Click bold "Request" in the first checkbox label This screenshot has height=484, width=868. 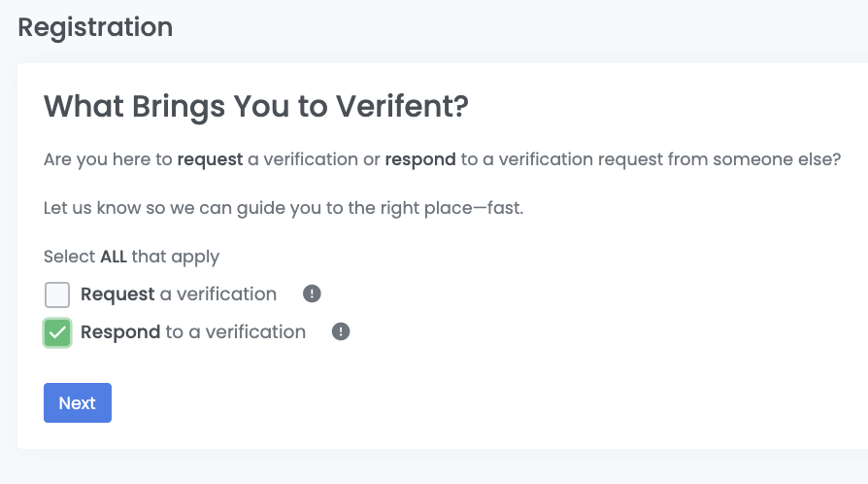pos(117,294)
